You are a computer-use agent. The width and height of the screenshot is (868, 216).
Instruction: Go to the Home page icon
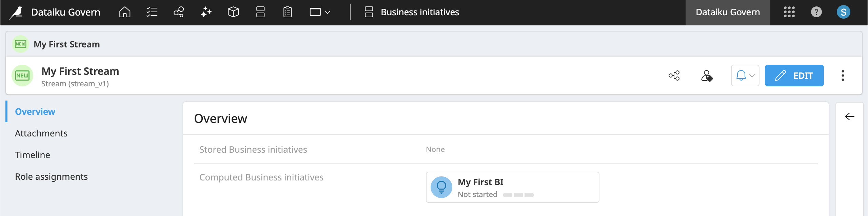125,13
